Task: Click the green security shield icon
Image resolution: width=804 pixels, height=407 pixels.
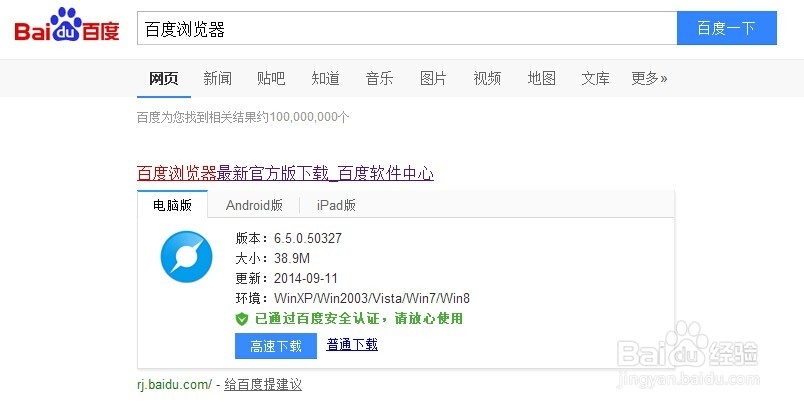Action: pyautogui.click(x=242, y=319)
